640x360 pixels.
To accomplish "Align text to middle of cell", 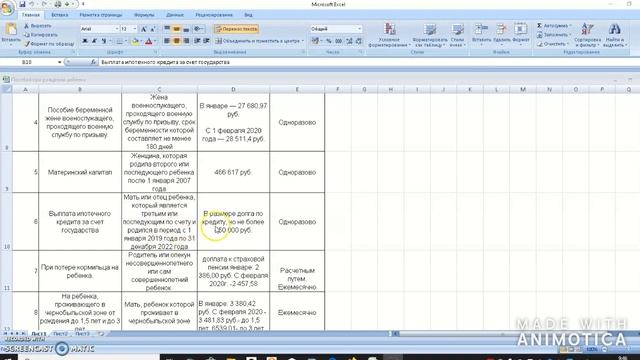I will (176, 29).
